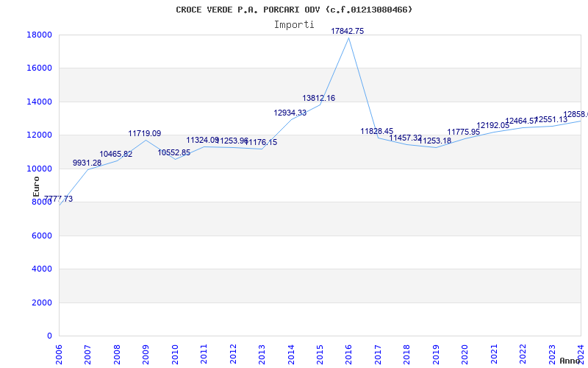Click the data label 11324.09

(203, 140)
